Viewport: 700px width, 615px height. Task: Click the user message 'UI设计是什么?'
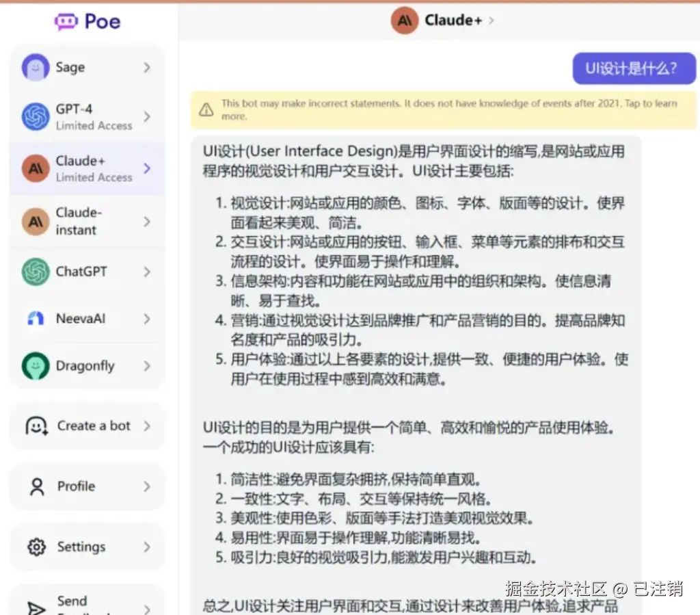pyautogui.click(x=634, y=68)
